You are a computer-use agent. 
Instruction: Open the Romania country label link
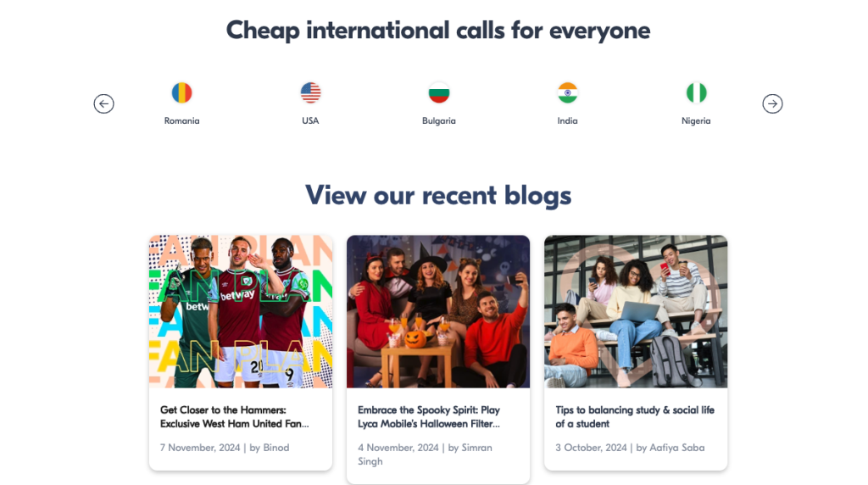click(182, 120)
